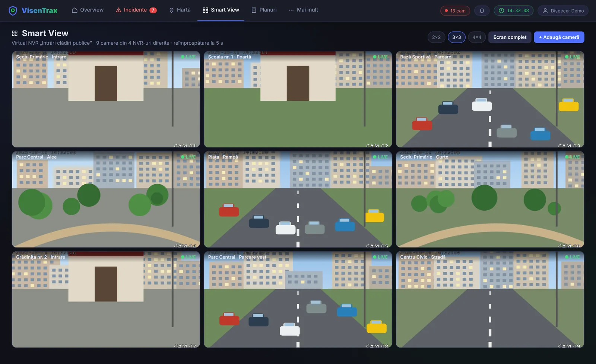Screen dimensions: 596x364
Task: Click the LIVE indicator on Parc Central · Parcare vest
Action: click(380, 257)
